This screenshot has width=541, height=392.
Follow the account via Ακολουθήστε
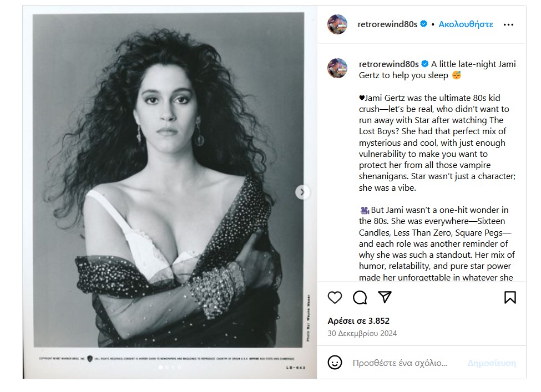466,24
